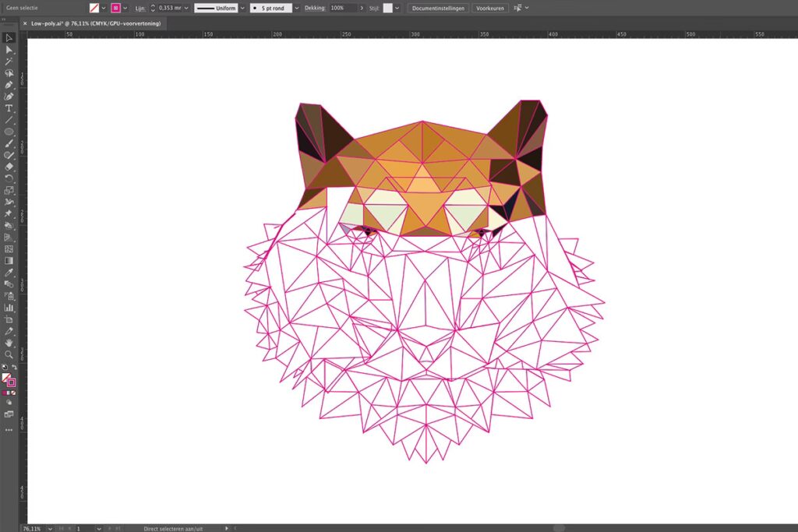Image resolution: width=798 pixels, height=532 pixels.
Task: Select the Direct Selection tool
Action: 9,49
